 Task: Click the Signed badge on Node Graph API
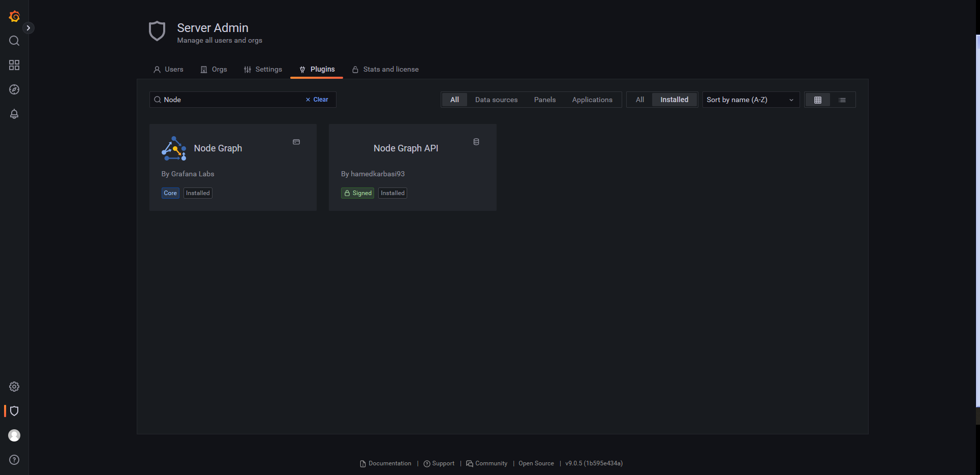[357, 193]
